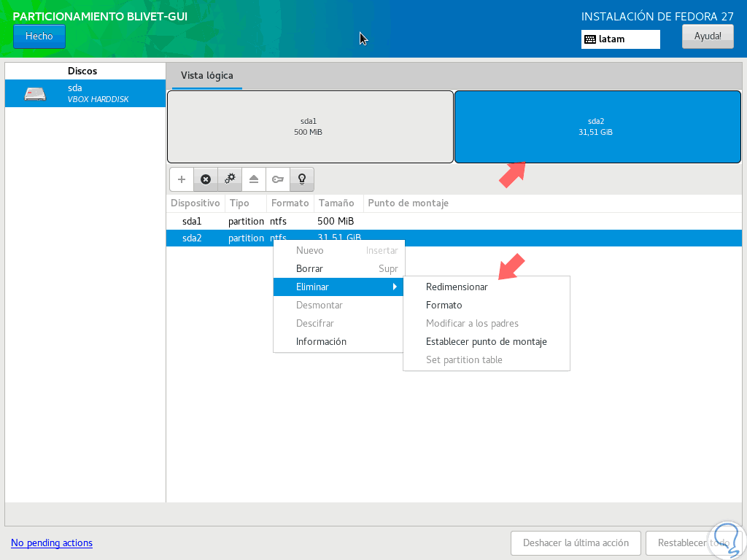Click the latam keyboard layout field
This screenshot has width=747, height=560.
(620, 39)
